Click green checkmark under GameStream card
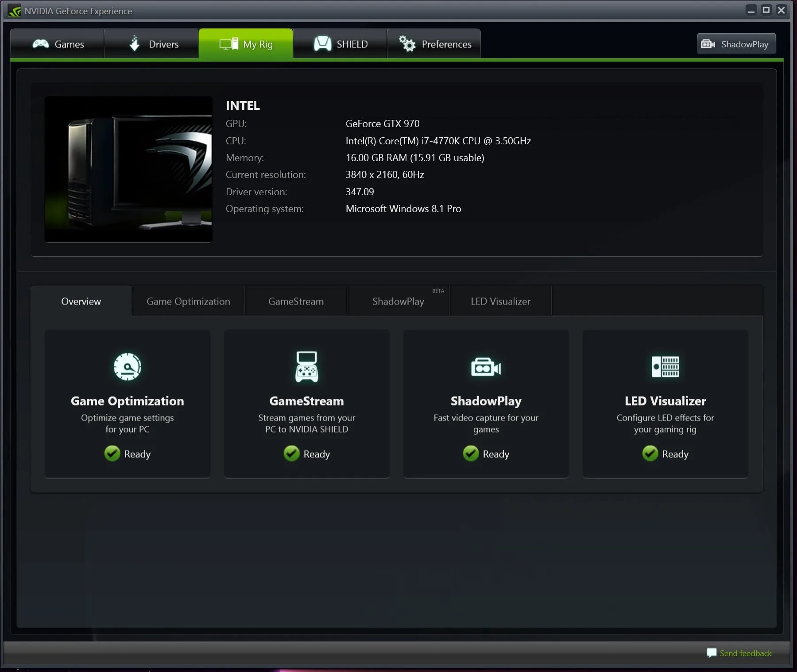 291,453
